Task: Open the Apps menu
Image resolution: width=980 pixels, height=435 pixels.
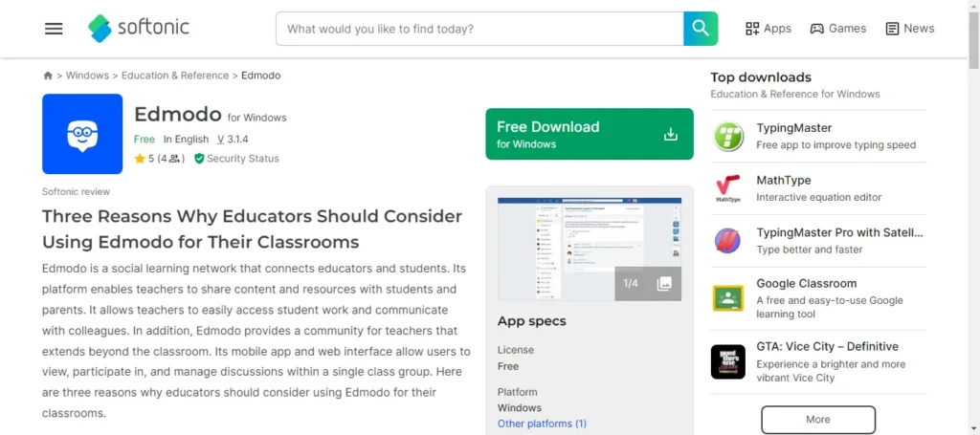Action: pos(768,29)
